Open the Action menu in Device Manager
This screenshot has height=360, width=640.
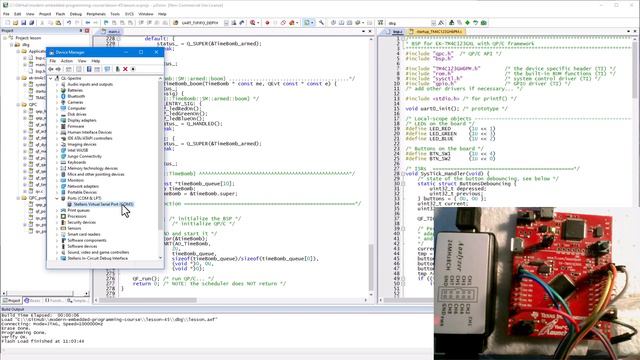point(67,61)
